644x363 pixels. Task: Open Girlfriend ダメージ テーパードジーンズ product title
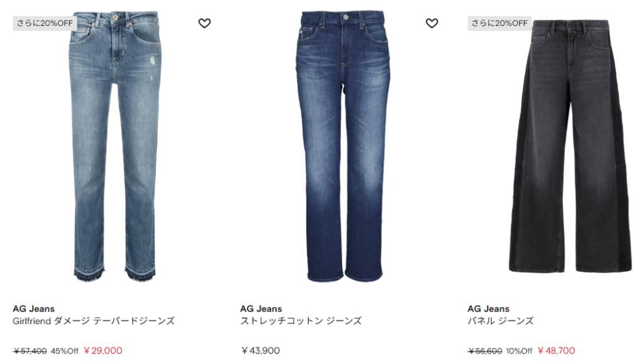pyautogui.click(x=94, y=321)
